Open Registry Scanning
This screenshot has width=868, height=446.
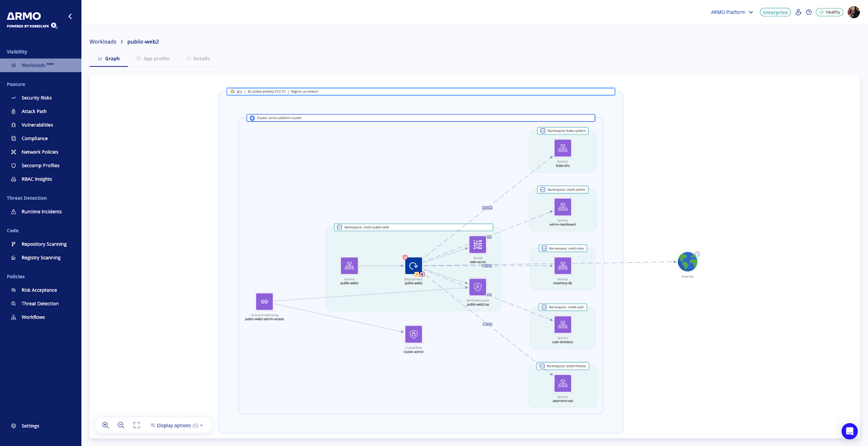[x=41, y=258]
